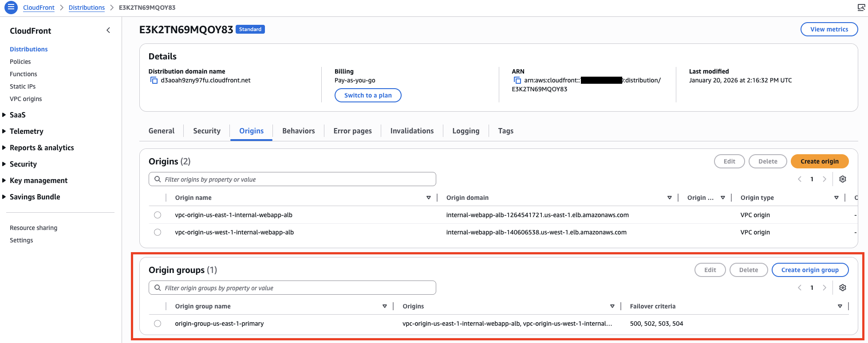The width and height of the screenshot is (868, 343).
Task: Select the us-west-1 VPC origin radio button
Action: (158, 232)
